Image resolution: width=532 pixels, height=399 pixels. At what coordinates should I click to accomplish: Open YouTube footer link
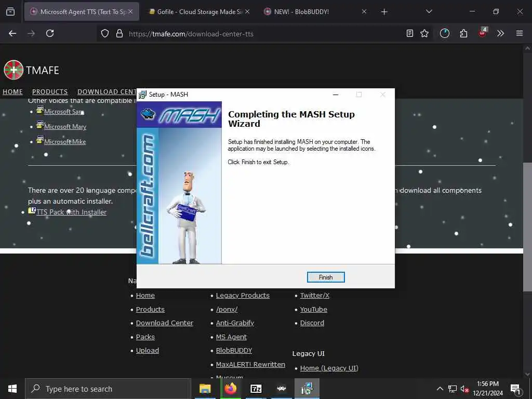[x=313, y=310]
